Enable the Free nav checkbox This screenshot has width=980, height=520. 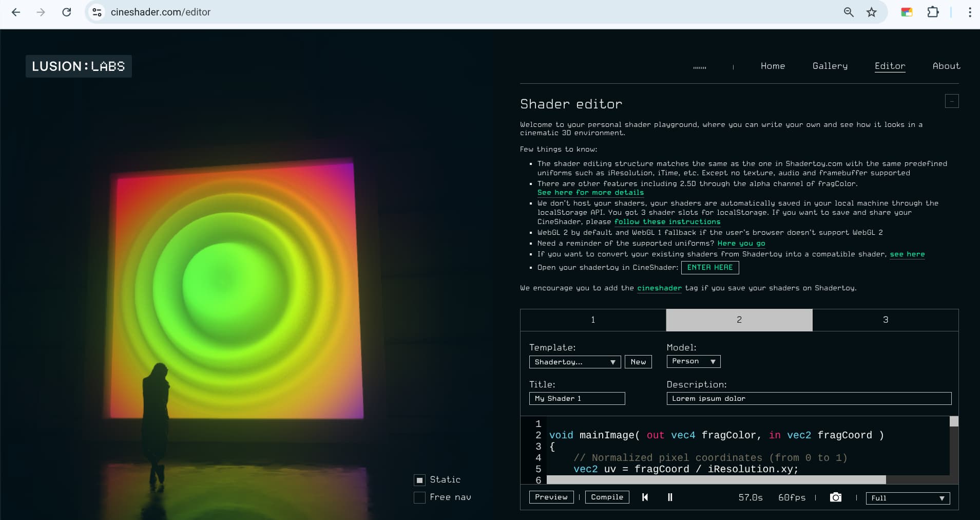(x=419, y=497)
